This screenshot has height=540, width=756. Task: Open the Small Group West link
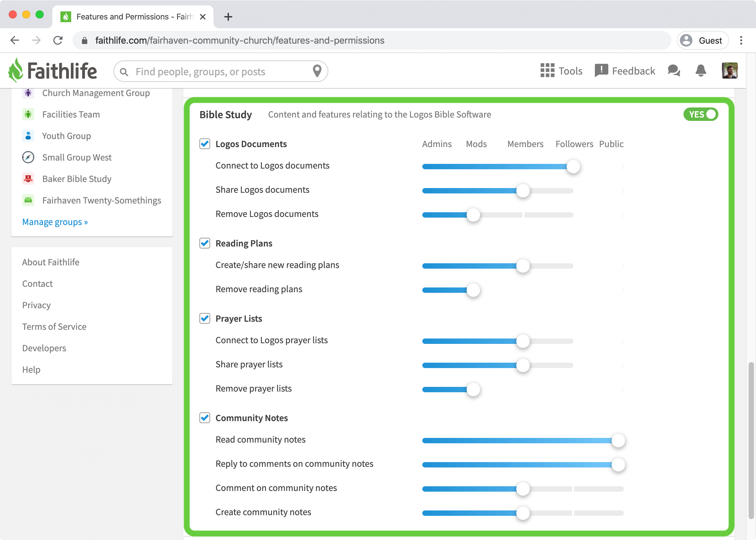point(77,157)
